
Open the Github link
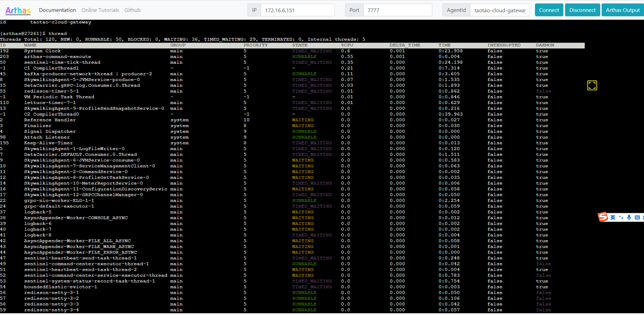[x=132, y=10]
